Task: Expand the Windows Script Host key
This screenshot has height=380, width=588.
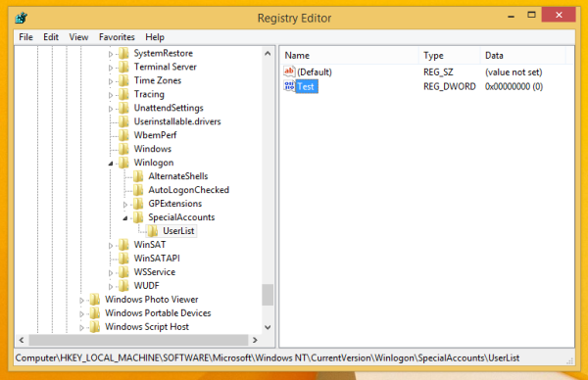Action: coord(81,328)
